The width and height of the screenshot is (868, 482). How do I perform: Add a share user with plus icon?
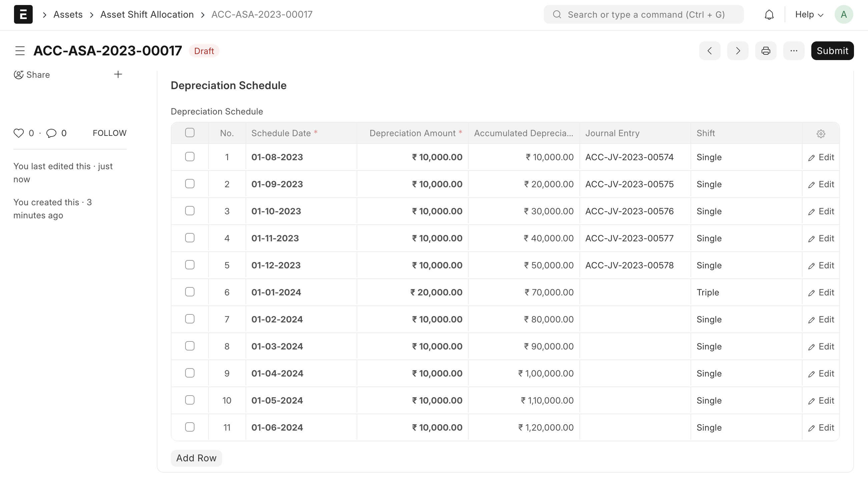pyautogui.click(x=118, y=74)
